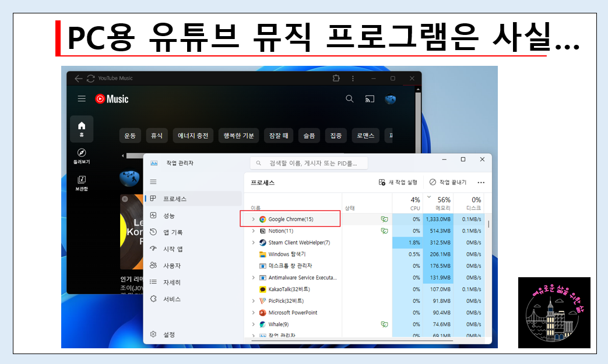Toggle Task Manager navigation hamburger

(153, 182)
